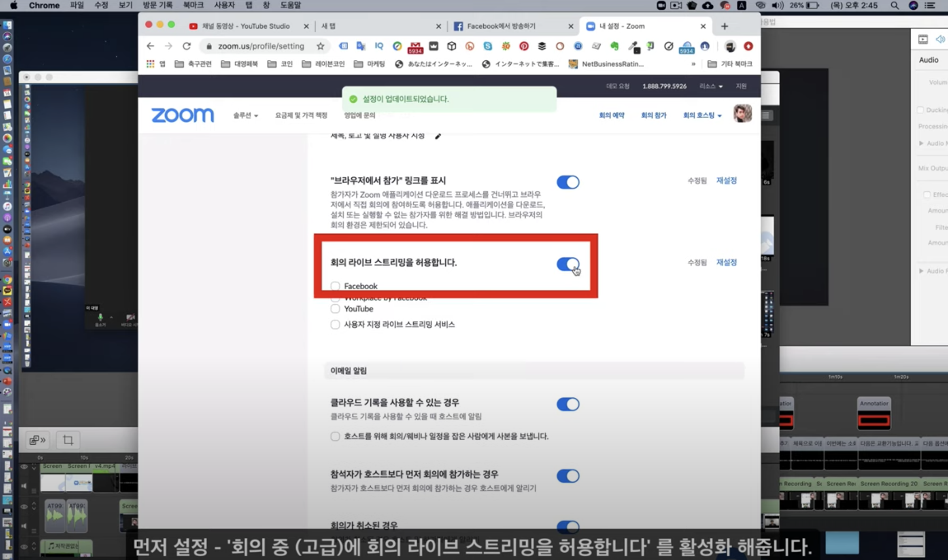This screenshot has width=948, height=560.
Task: Check the Facebook streaming option
Action: pos(335,286)
